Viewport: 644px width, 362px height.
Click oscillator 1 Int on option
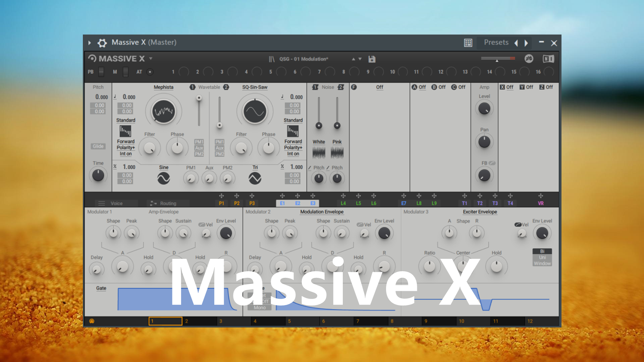click(125, 154)
